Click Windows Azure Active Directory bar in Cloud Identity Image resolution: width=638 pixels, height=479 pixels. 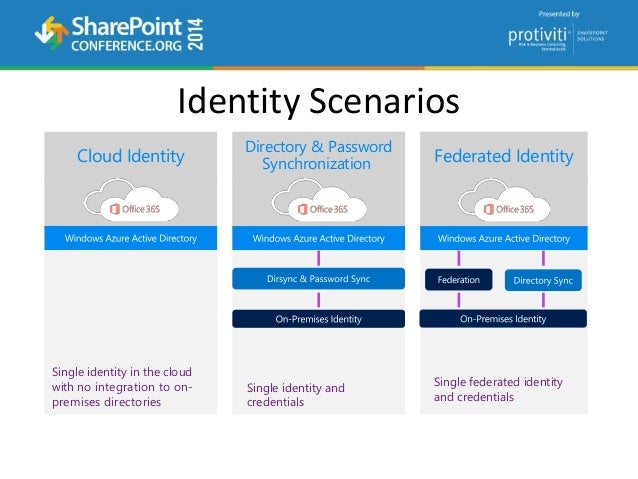point(131,238)
